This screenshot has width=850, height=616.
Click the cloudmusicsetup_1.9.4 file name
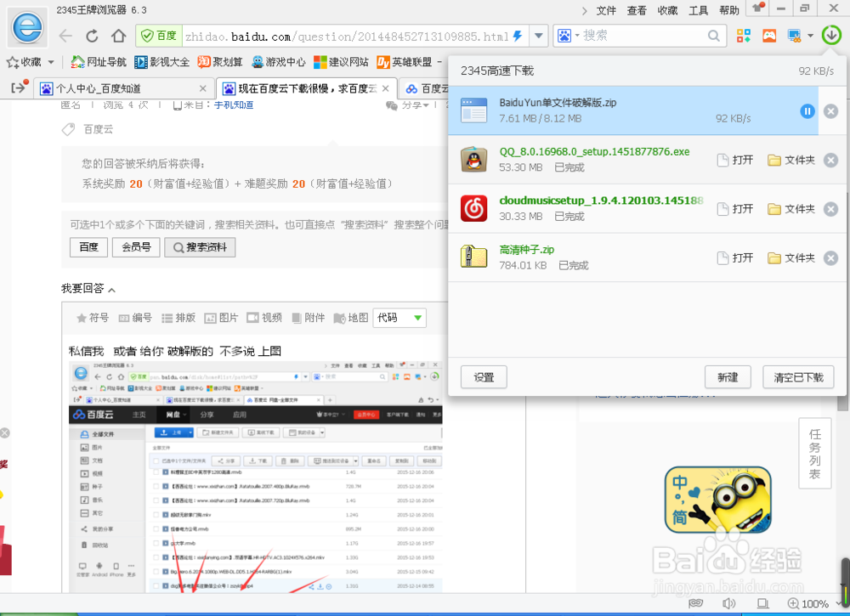tap(601, 201)
